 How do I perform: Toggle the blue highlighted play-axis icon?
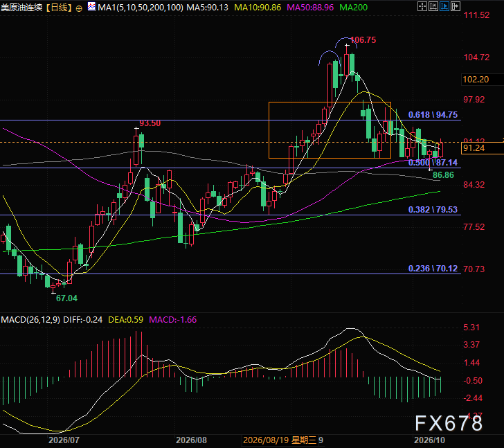click(444, 6)
